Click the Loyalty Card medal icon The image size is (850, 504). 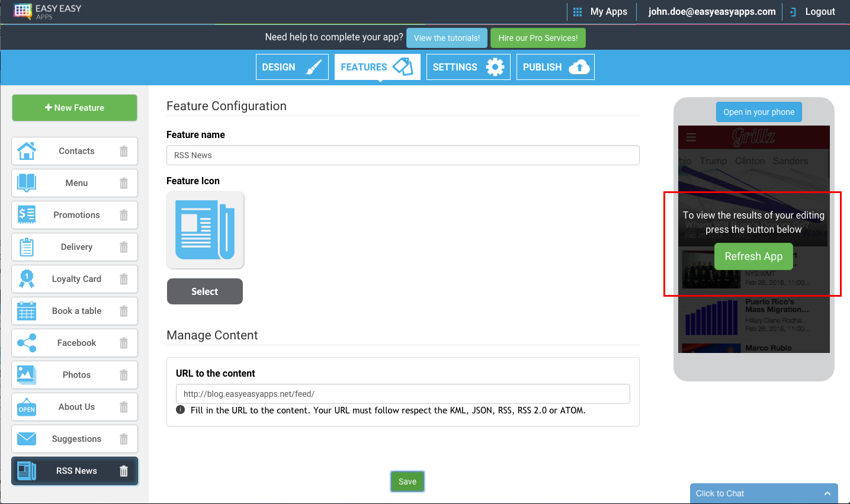point(26,279)
